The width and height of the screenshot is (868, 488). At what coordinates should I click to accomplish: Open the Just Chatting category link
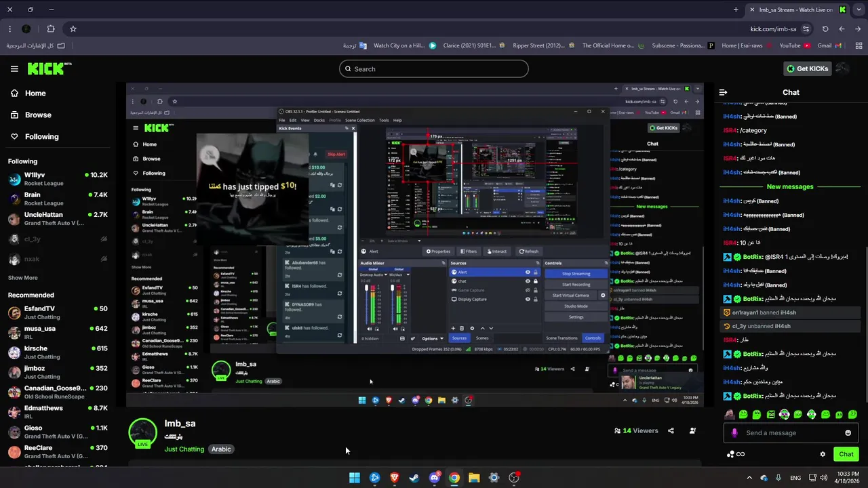pos(184,449)
